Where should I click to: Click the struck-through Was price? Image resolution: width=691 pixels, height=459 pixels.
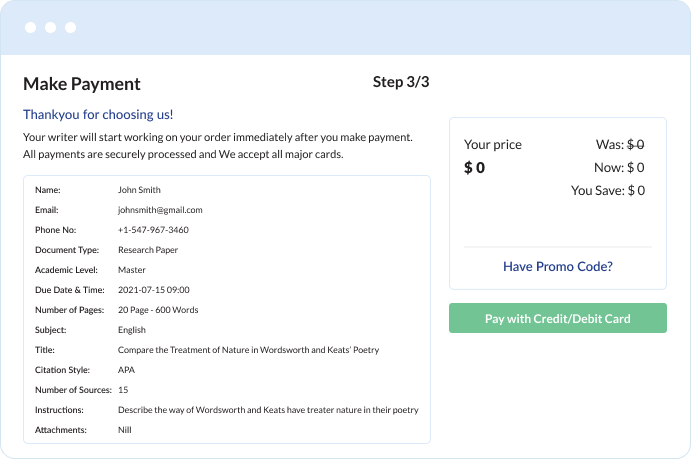(x=635, y=144)
